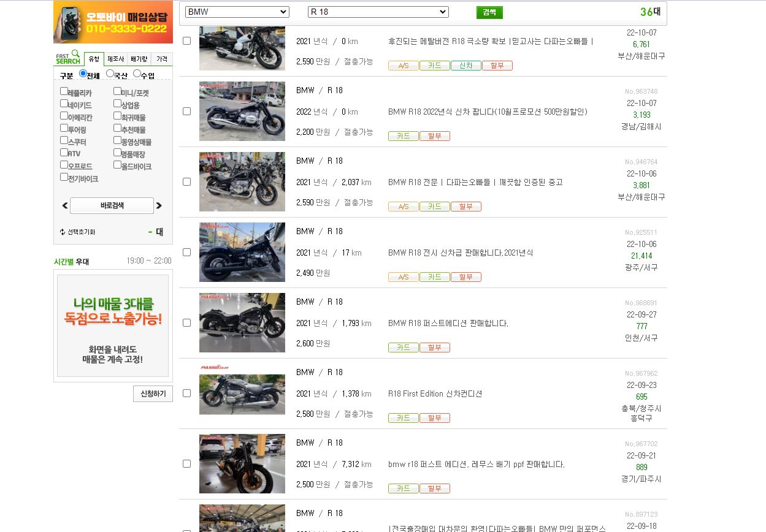Screen dimensions: 766x532
Task: Switch to the 제조사 tab
Action: pos(115,59)
